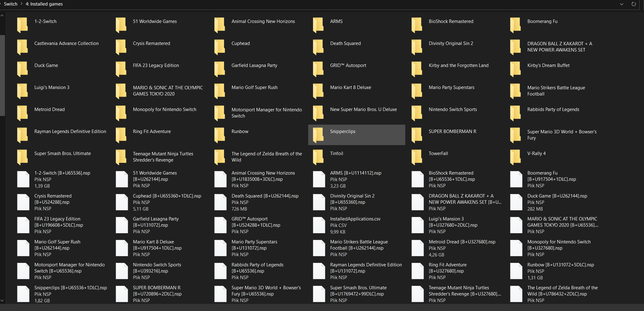Refresh the Installed games folder view
The height and width of the screenshot is (311, 644).
[x=634, y=4]
